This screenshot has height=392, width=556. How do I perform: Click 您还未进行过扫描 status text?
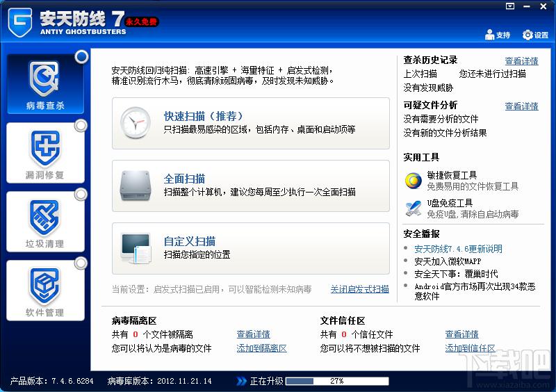tap(493, 74)
